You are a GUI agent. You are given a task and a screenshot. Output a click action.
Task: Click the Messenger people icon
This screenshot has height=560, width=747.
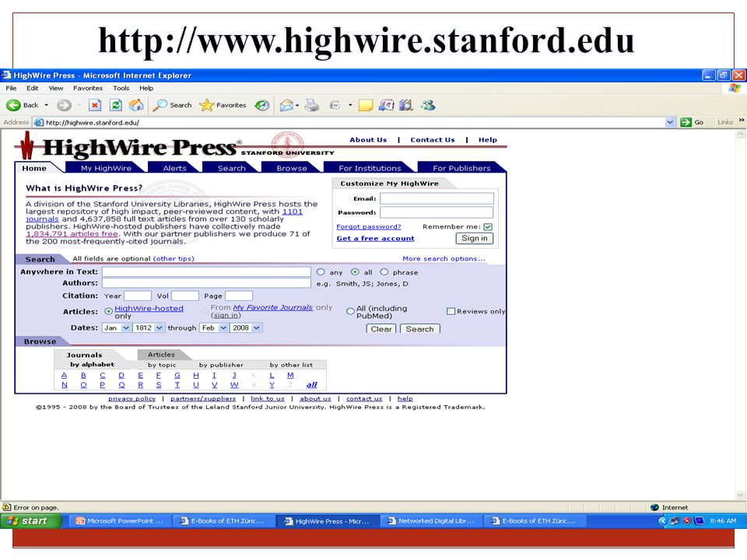[x=428, y=105]
